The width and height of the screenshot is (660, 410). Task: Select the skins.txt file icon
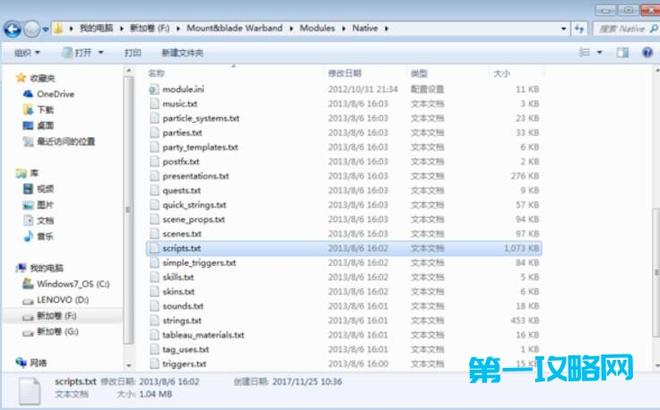click(154, 292)
